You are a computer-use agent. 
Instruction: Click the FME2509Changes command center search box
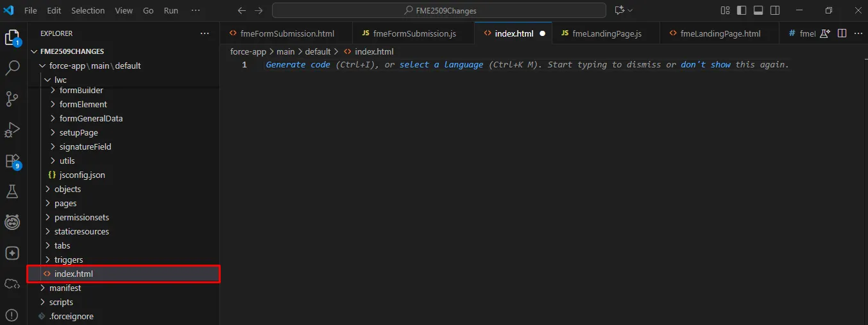click(439, 11)
